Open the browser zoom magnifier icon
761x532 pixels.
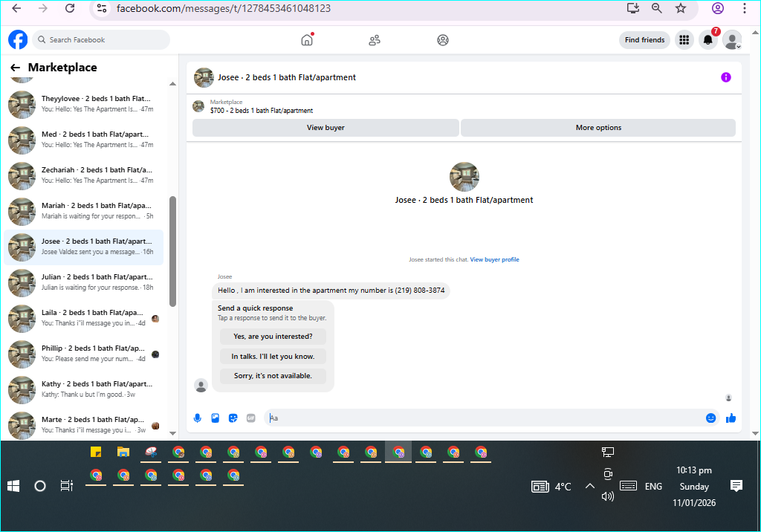[x=657, y=8]
